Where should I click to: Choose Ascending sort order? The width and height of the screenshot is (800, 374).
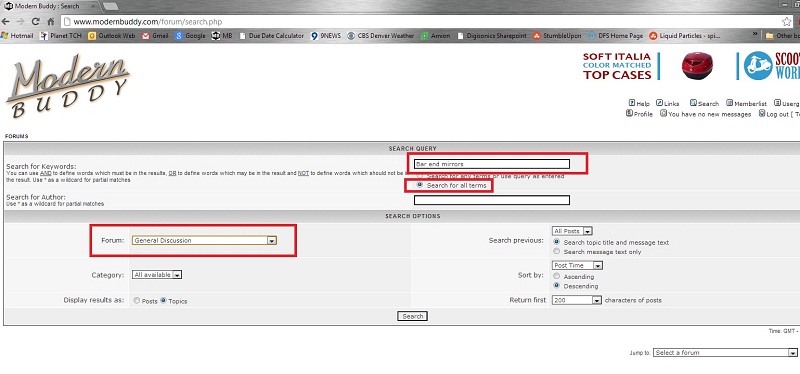pyautogui.click(x=557, y=276)
